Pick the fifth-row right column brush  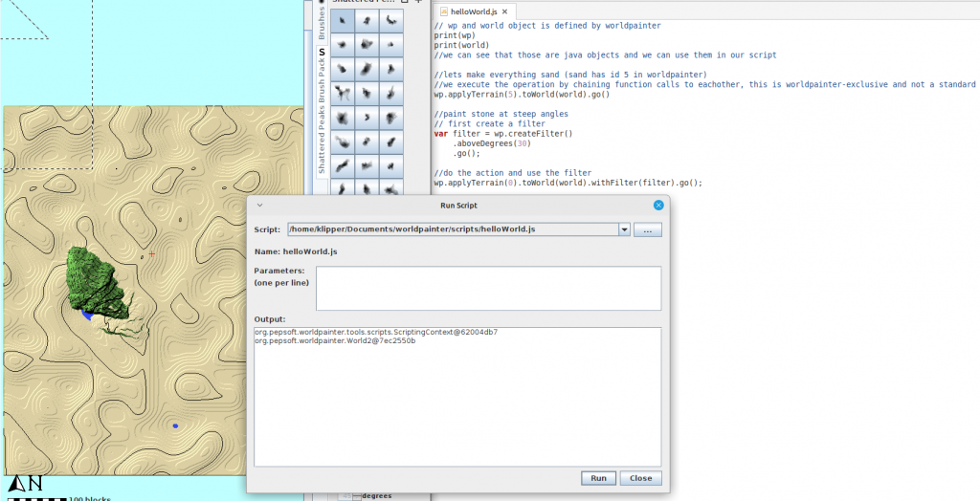pos(390,117)
